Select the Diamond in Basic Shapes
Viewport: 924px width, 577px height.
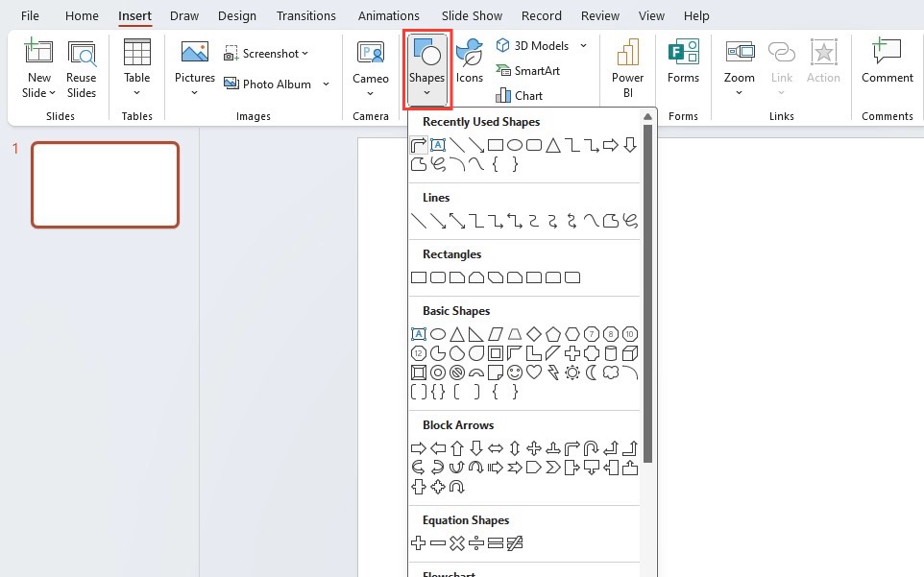point(534,334)
